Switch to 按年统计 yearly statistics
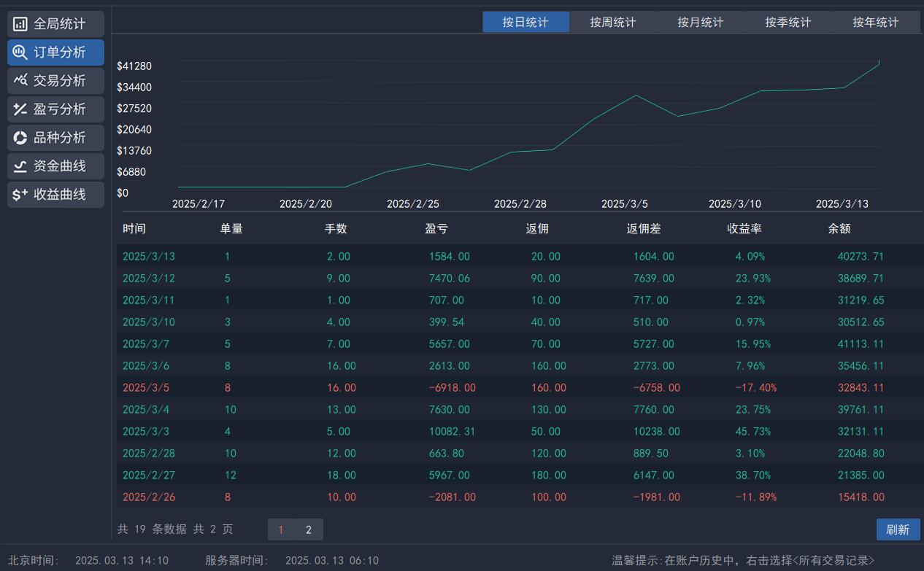 (875, 22)
